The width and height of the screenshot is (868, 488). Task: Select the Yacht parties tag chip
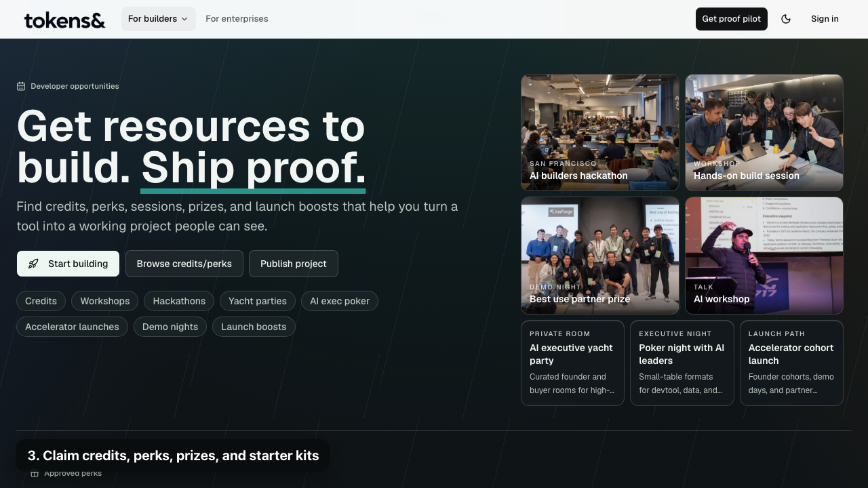coord(258,301)
